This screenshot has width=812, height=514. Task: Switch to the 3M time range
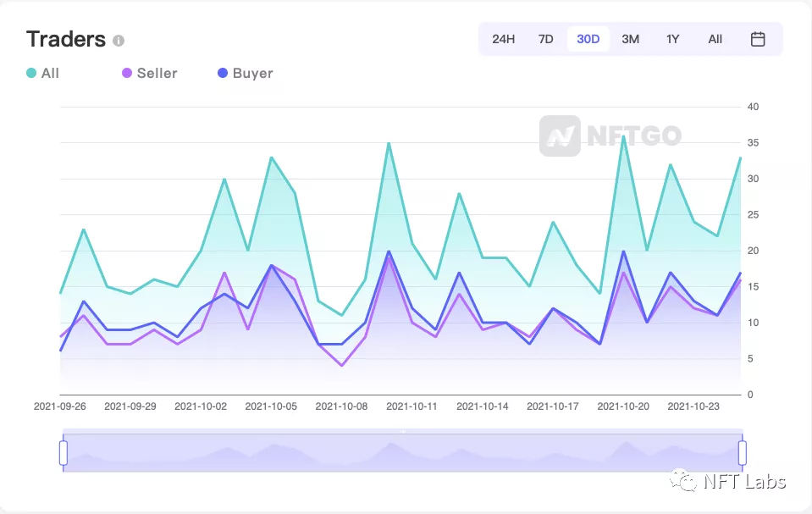pos(630,39)
